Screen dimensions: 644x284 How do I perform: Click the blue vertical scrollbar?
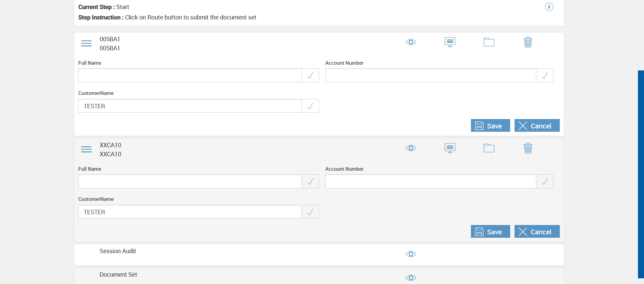(x=641, y=174)
